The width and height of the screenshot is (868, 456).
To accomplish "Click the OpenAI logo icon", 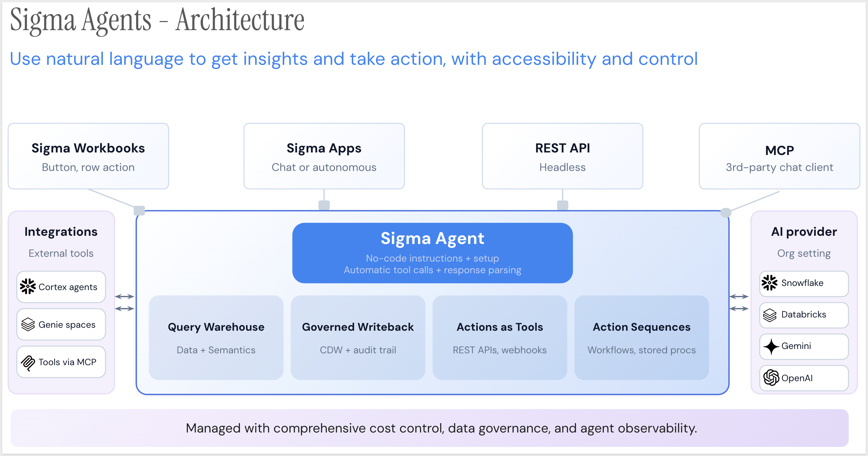I will (x=771, y=377).
